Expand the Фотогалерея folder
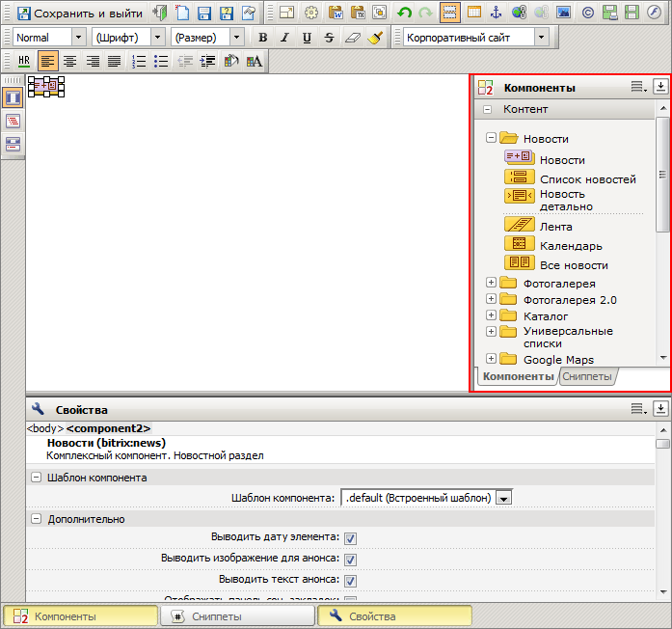 tap(491, 282)
